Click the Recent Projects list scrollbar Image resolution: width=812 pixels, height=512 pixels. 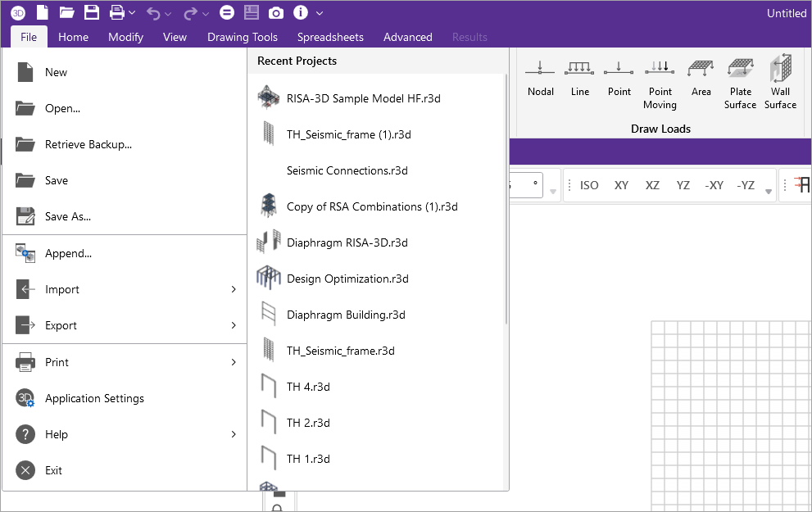pyautogui.click(x=506, y=199)
